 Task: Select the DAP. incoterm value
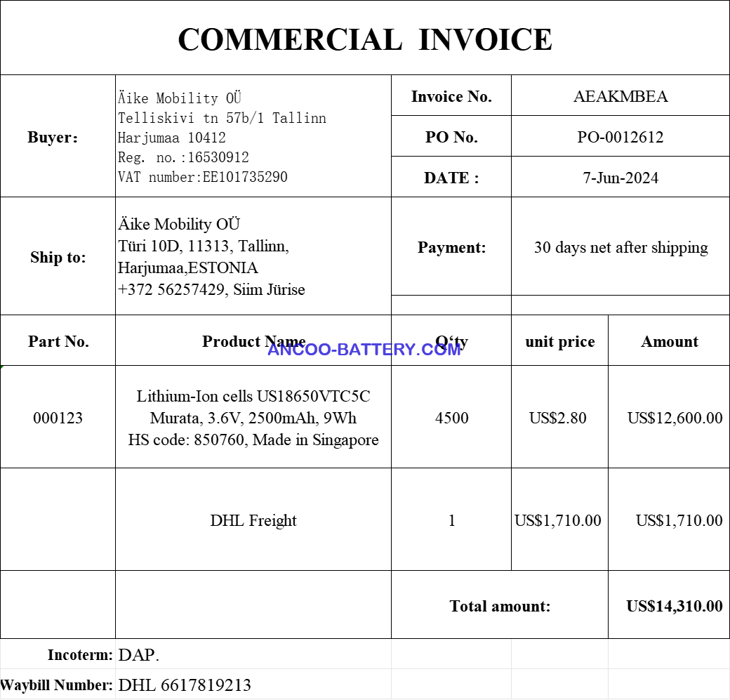(139, 655)
